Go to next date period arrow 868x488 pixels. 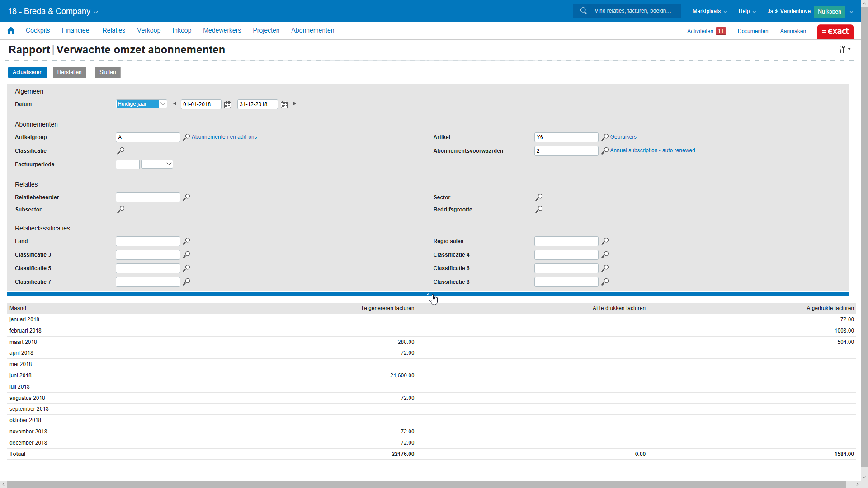tap(295, 104)
